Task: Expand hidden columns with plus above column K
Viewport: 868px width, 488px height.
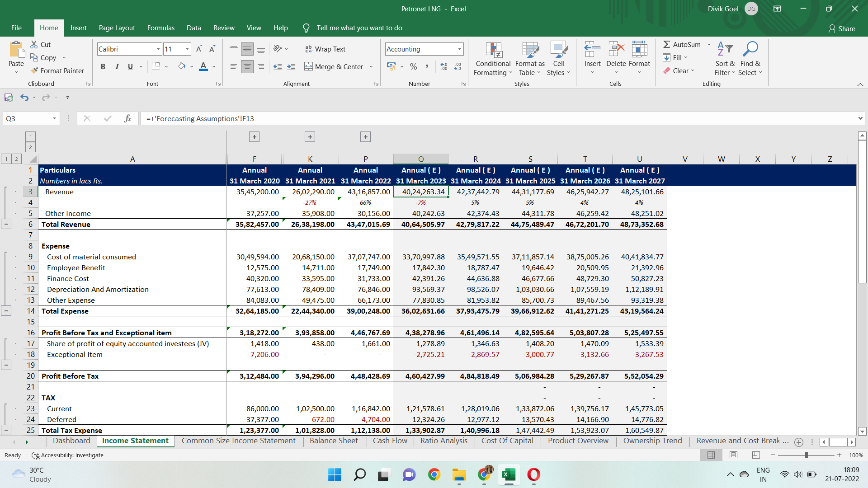Action: click(310, 136)
